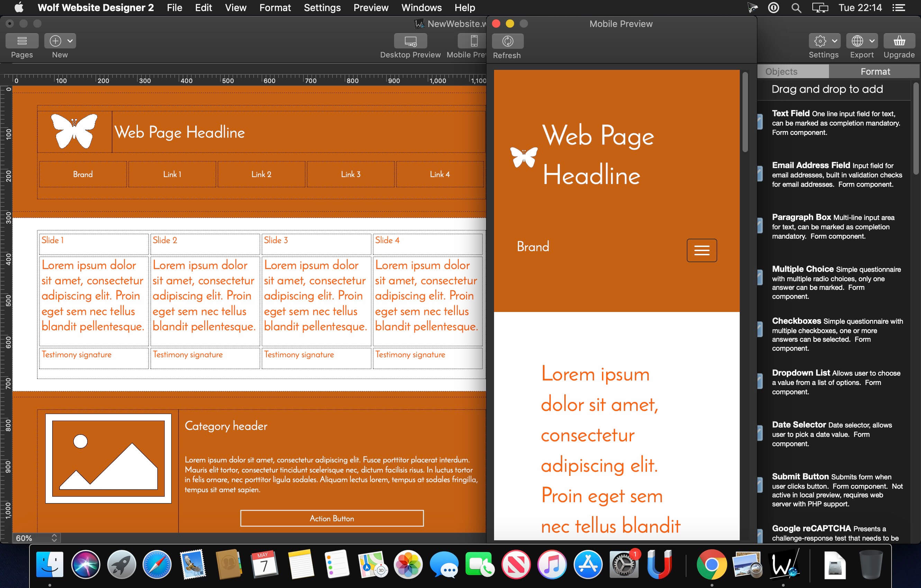Select the Slide 2 Testimony signature cell
Viewport: 921px width, 588px height.
(205, 358)
